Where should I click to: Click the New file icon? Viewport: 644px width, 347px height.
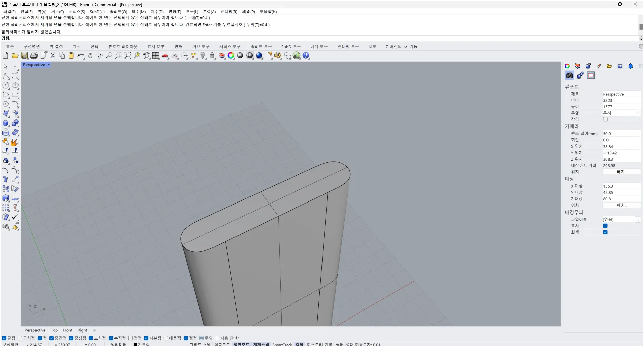5,56
